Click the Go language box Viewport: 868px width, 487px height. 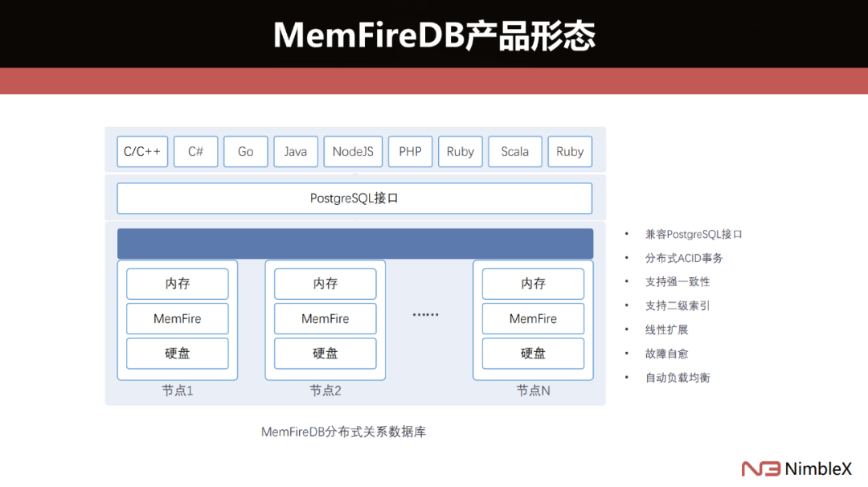246,152
